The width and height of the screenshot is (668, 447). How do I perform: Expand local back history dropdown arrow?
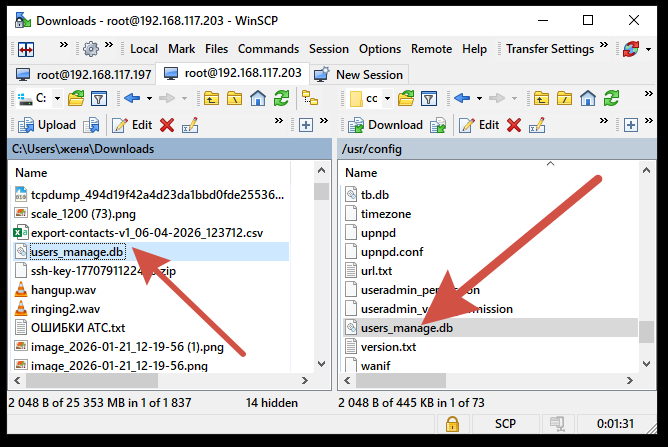149,99
